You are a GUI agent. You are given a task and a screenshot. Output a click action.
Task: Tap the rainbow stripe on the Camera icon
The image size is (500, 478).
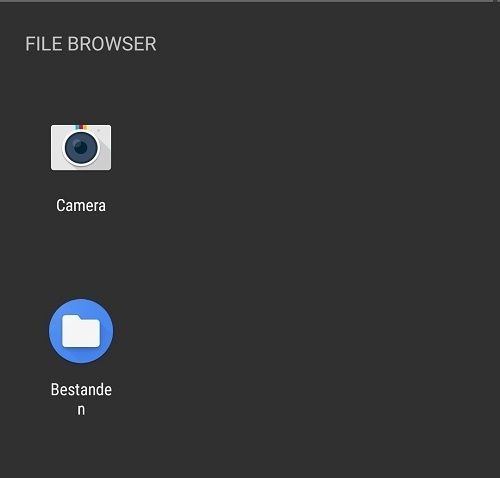[x=81, y=127]
